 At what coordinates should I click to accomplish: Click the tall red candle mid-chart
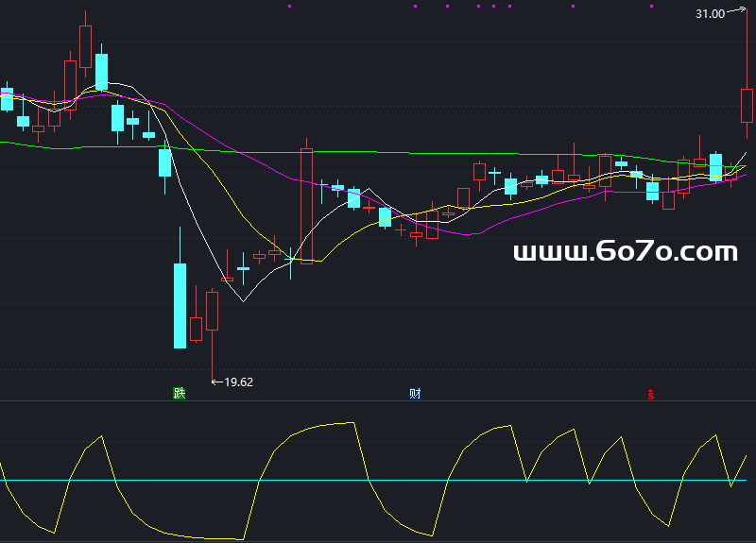pos(306,203)
